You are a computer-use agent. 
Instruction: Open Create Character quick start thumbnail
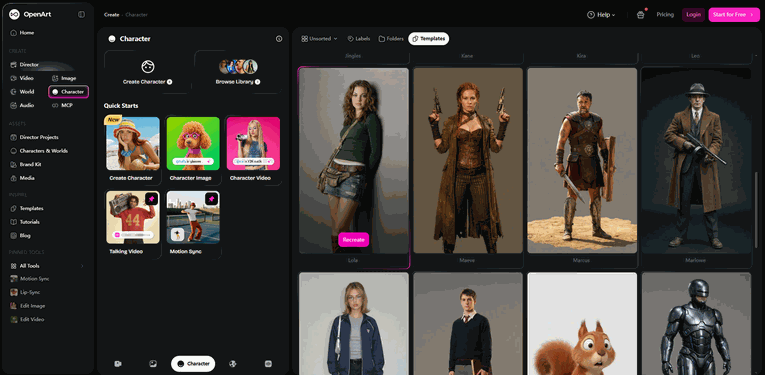(133, 143)
